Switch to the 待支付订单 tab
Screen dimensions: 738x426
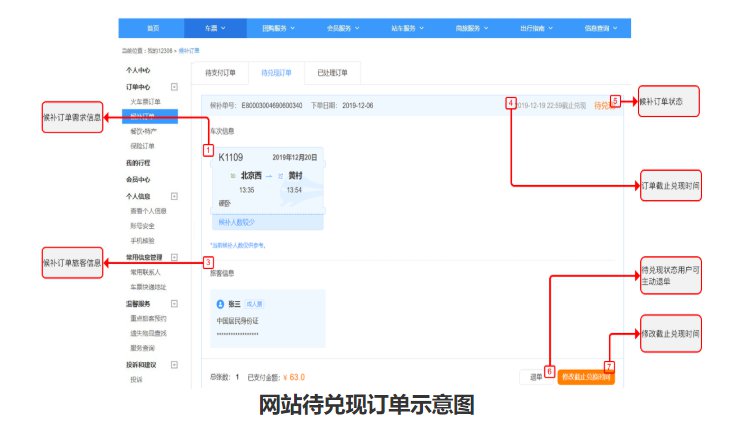click(x=220, y=73)
